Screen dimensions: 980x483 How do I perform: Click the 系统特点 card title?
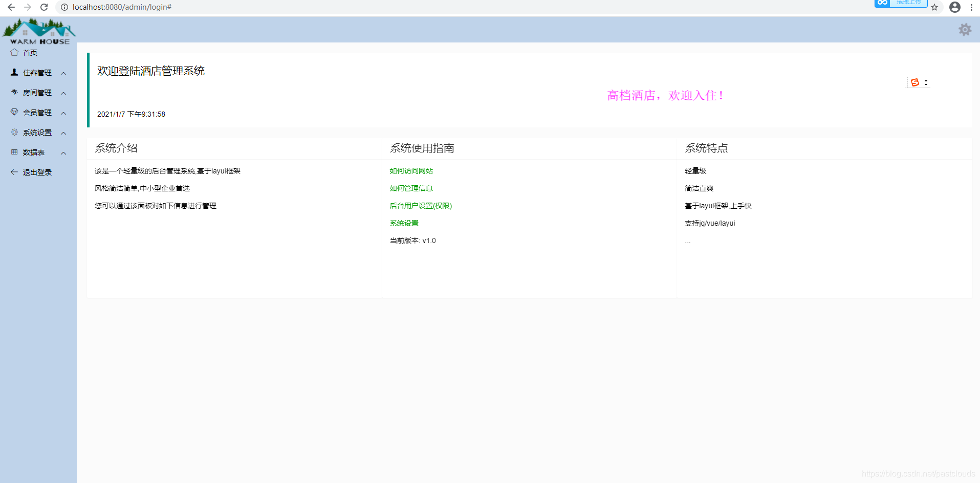click(706, 148)
